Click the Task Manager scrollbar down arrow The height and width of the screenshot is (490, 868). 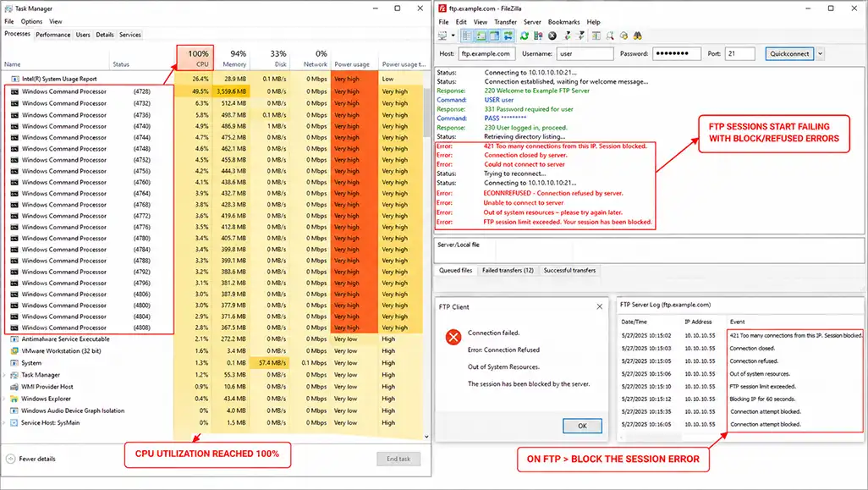point(426,437)
